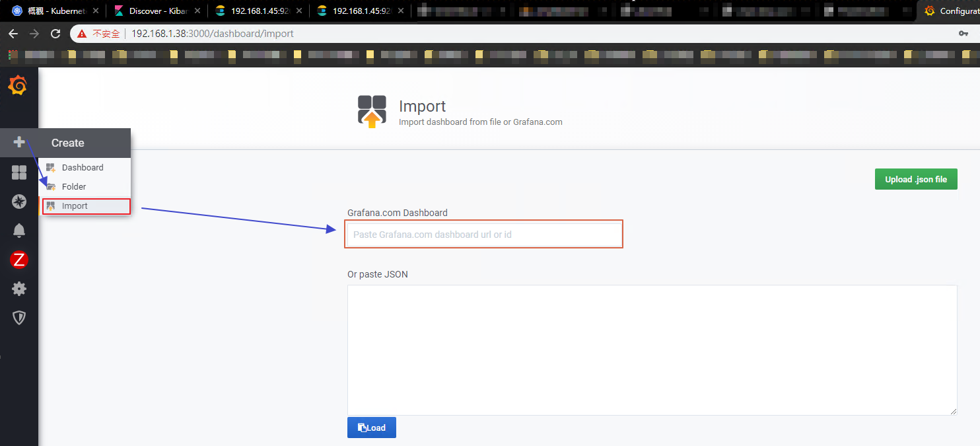Open Server Admin via the shield icon
This screenshot has width=980, height=446.
tap(19, 318)
